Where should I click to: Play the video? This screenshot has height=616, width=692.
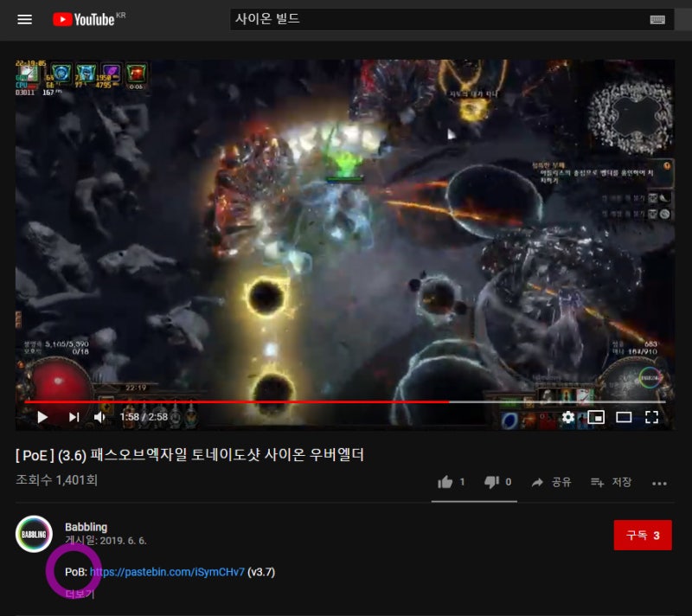click(42, 417)
